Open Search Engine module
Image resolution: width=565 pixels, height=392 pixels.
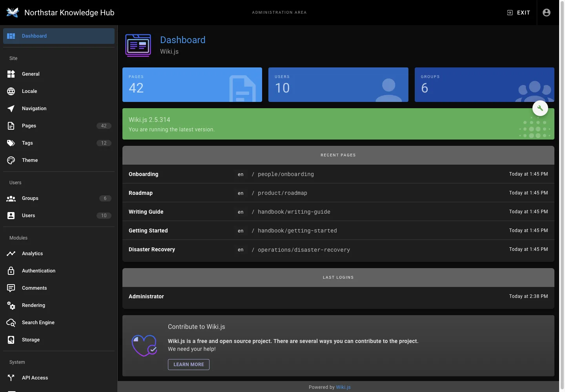click(x=59, y=323)
